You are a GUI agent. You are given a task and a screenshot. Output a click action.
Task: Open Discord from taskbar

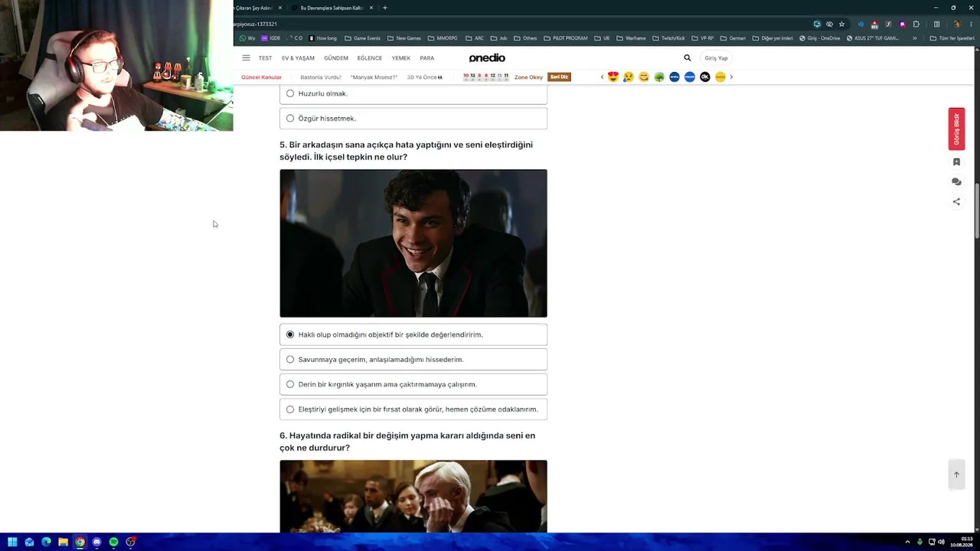(96, 542)
